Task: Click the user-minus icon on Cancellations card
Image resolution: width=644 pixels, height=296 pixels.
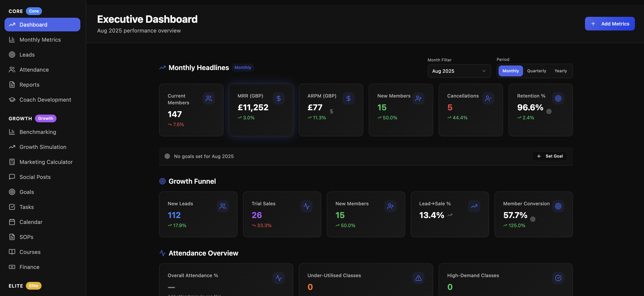Action: [488, 98]
